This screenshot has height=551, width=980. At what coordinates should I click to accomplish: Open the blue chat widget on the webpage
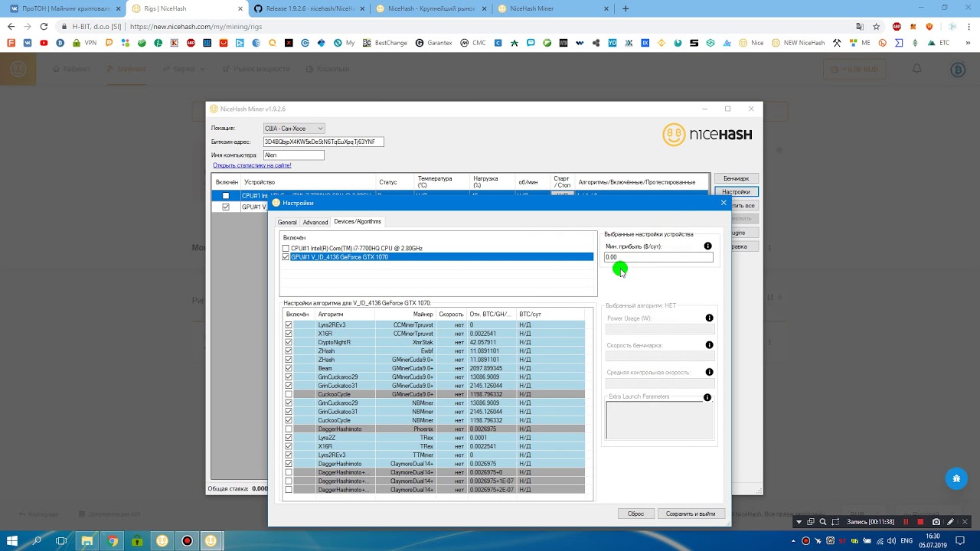(x=955, y=479)
